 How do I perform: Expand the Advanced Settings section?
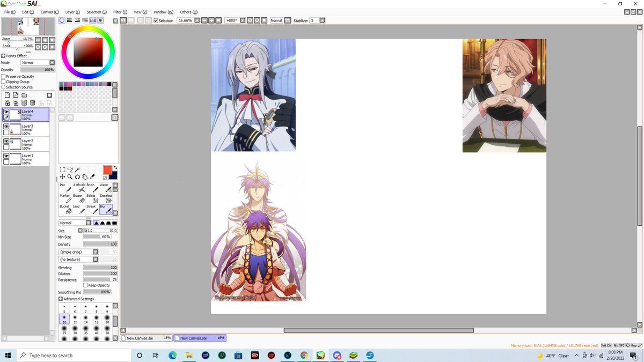coord(61,299)
